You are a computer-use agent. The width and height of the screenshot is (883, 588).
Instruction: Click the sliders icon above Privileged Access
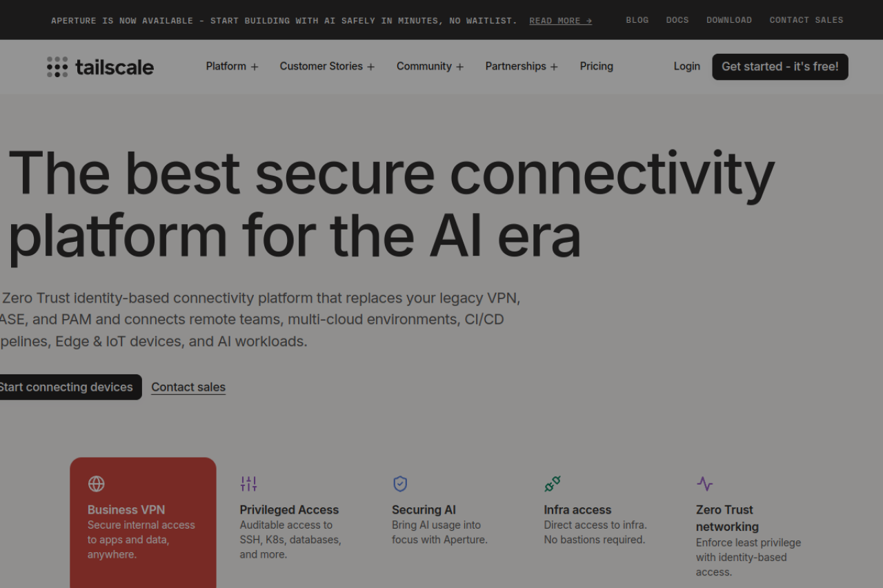tap(248, 484)
